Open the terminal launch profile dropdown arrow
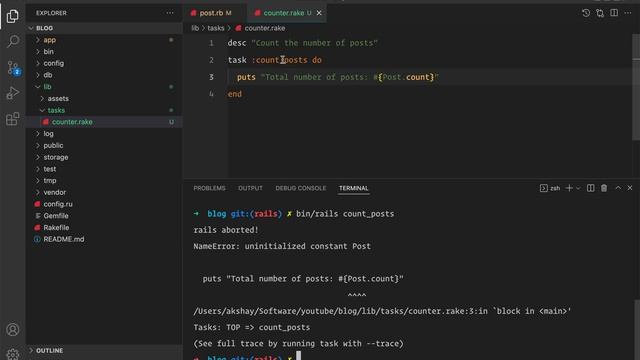Image resolution: width=640 pixels, height=360 pixels. click(x=578, y=188)
